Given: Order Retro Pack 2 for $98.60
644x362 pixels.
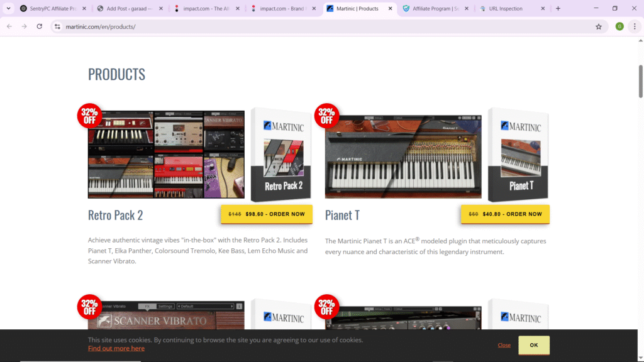Looking at the screenshot, I should [x=267, y=214].
